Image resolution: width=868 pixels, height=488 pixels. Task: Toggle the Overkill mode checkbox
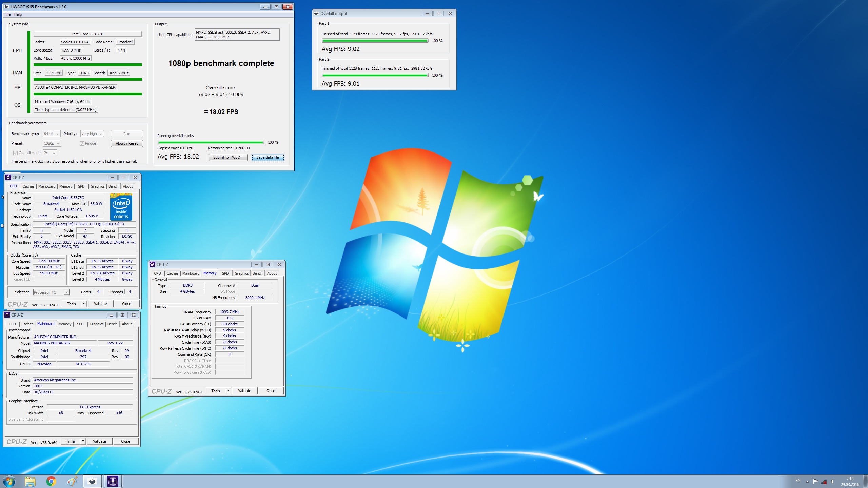[15, 153]
